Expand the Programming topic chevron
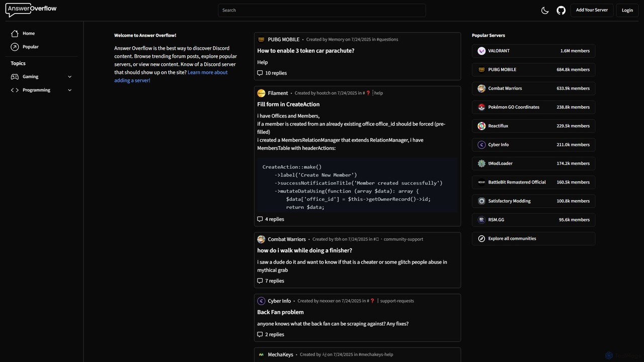The width and height of the screenshot is (644, 362). pyautogui.click(x=69, y=90)
